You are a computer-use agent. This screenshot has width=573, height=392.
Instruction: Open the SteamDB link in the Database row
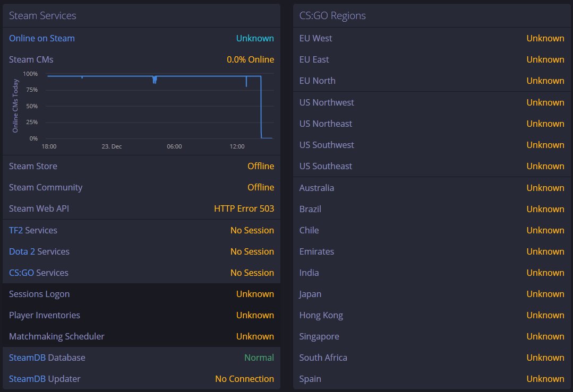tap(27, 358)
